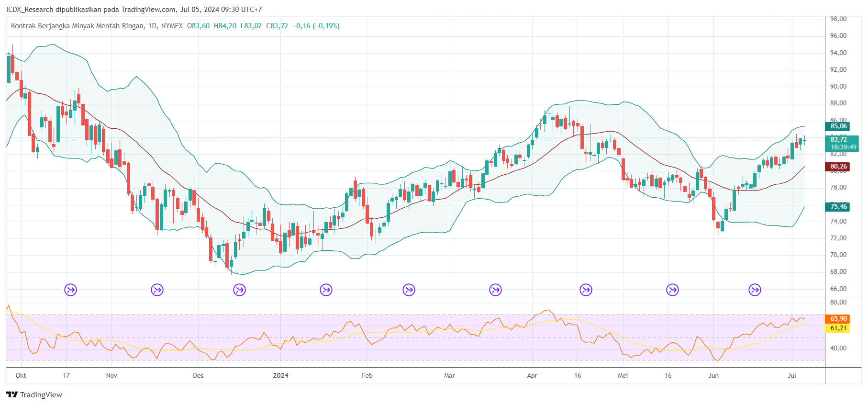This screenshot has width=868, height=405.
Task: Click the 'Okt' date label on time axis
Action: point(21,375)
